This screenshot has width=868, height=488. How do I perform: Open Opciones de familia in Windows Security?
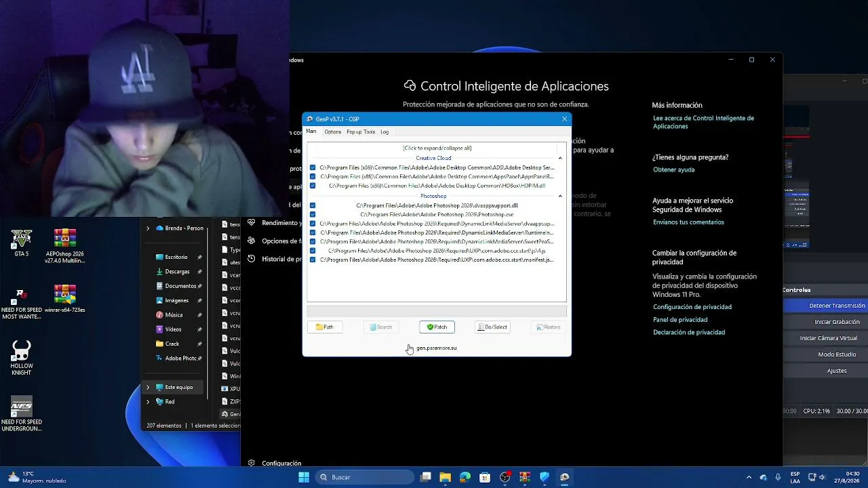click(x=275, y=241)
